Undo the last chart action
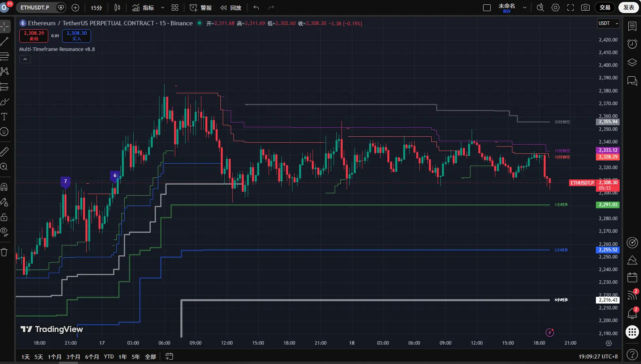This screenshot has height=364, width=641. coord(256,8)
